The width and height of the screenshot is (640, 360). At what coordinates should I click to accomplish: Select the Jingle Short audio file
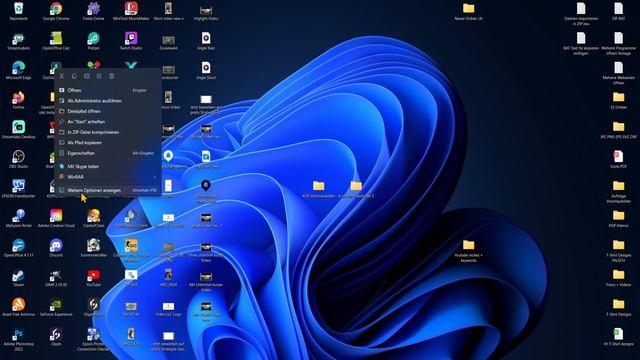click(x=206, y=70)
